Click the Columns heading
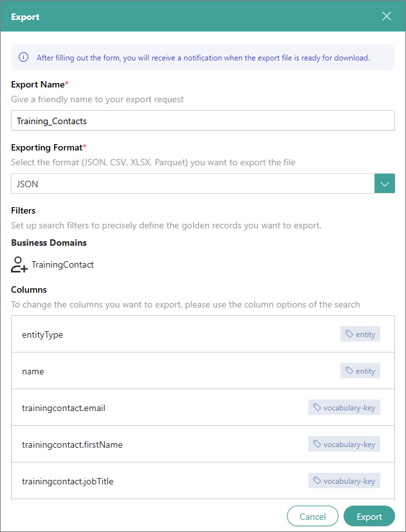406x532 pixels. (x=29, y=289)
